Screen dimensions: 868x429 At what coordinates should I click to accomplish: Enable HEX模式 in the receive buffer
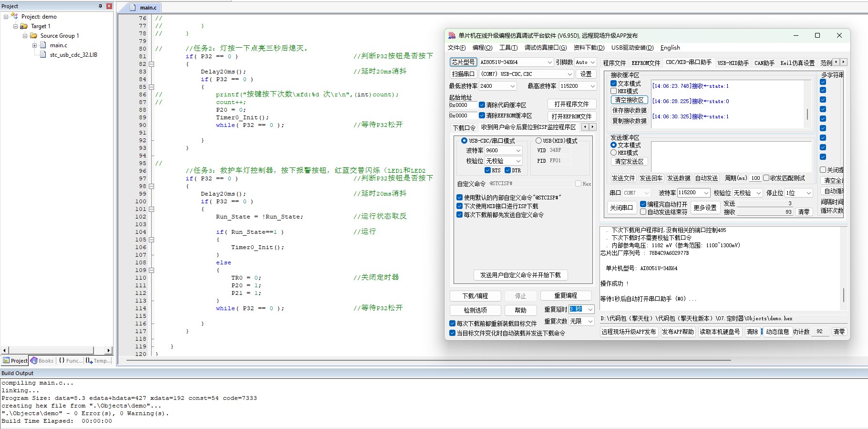point(614,91)
